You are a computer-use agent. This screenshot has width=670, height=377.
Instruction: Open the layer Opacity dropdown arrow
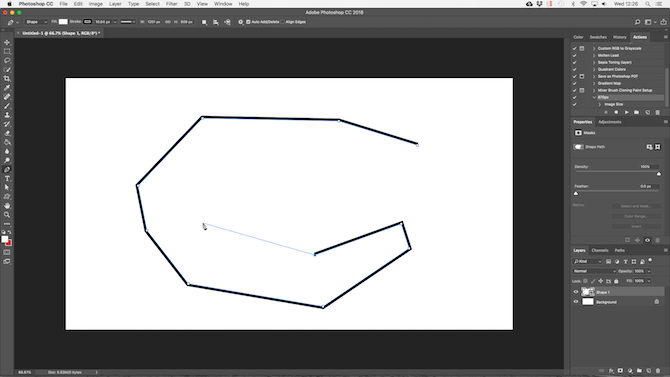pos(649,271)
